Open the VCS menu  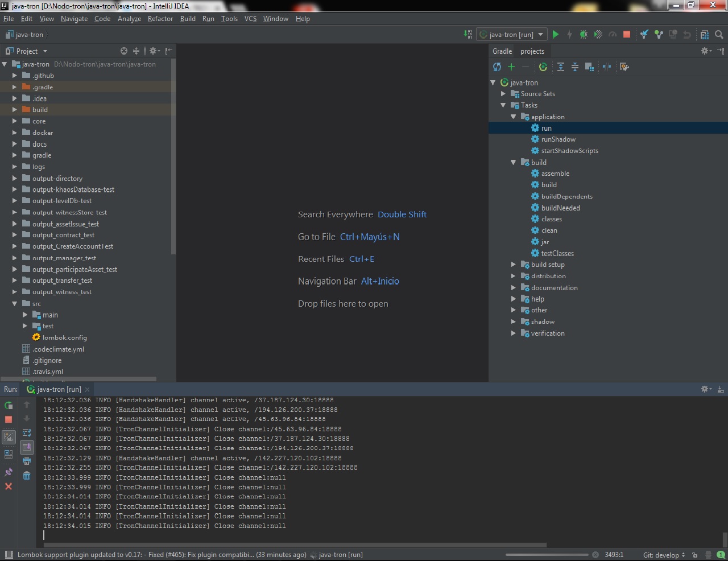250,19
